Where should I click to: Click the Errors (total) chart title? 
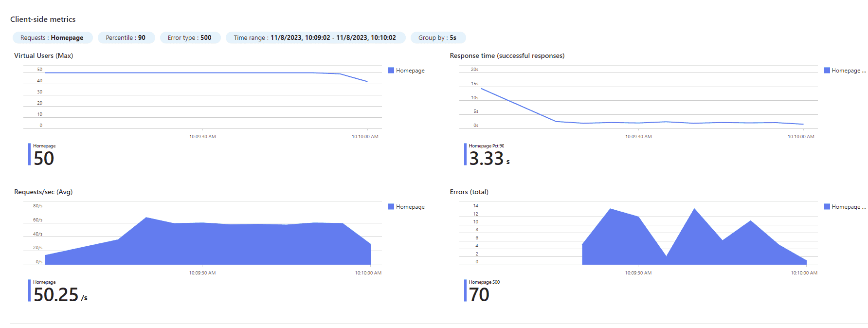coord(469,192)
